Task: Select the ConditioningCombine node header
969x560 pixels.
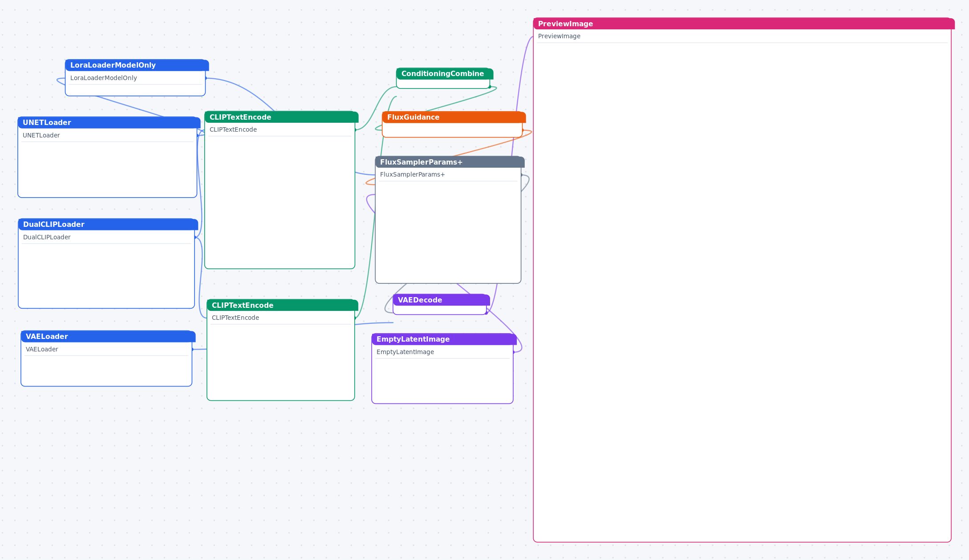Action: (x=445, y=73)
